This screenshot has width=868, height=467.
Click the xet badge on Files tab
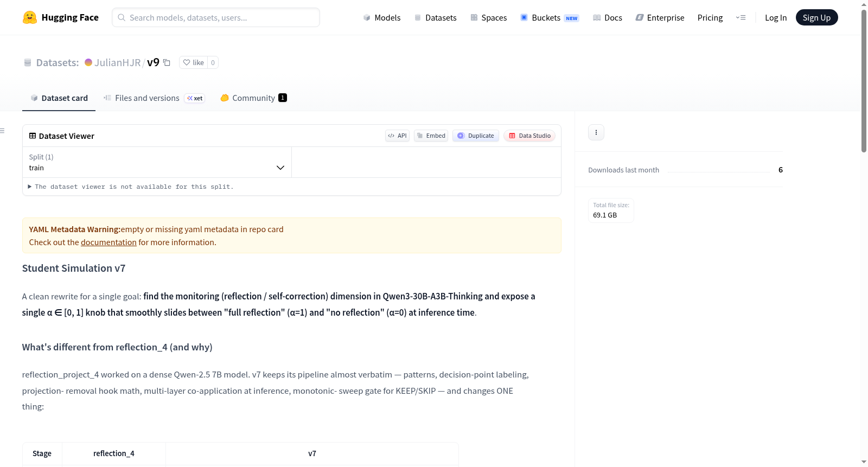[x=195, y=98]
